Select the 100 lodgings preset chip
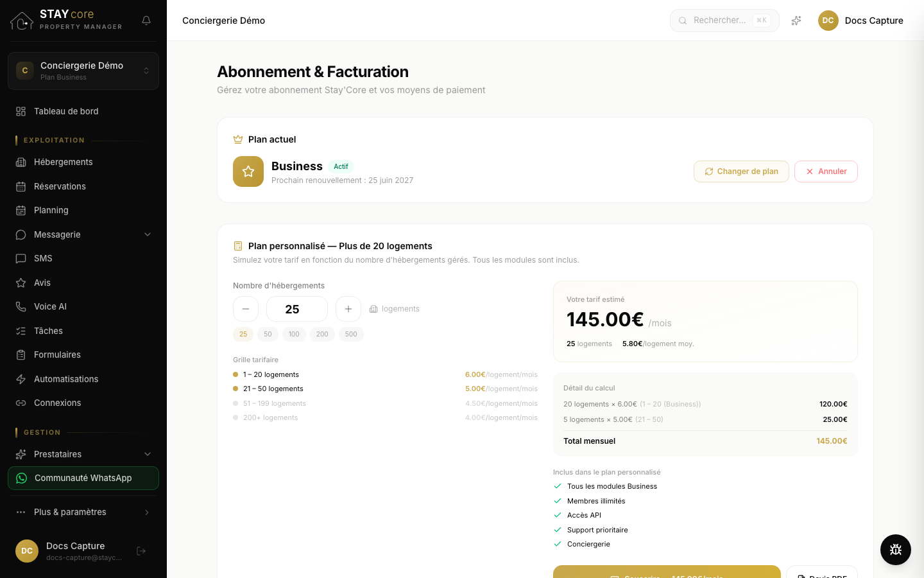The height and width of the screenshot is (578, 924). (294, 334)
